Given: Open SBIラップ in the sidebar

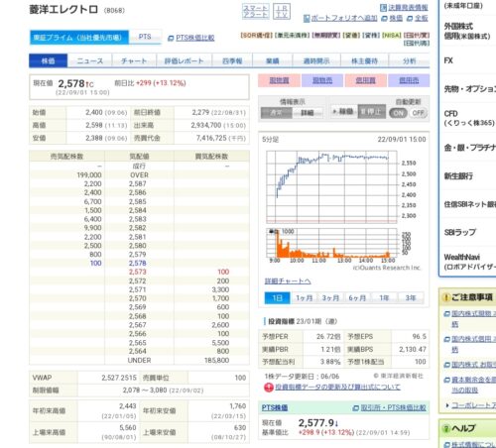Looking at the screenshot, I should (460, 232).
